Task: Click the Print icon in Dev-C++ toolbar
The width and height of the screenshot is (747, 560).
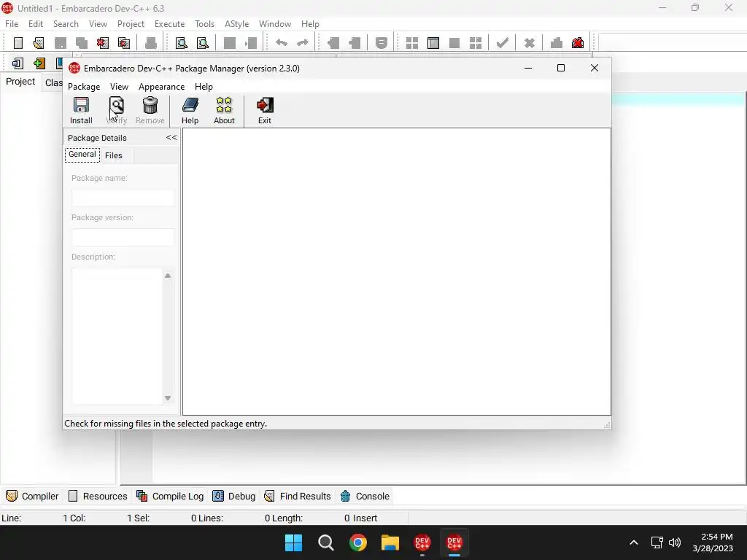Action: [150, 43]
